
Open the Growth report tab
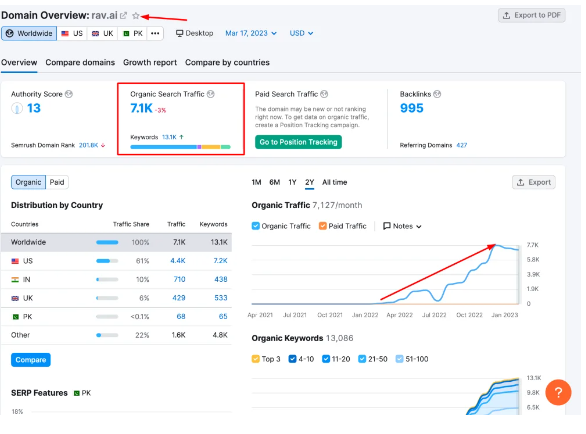point(150,62)
